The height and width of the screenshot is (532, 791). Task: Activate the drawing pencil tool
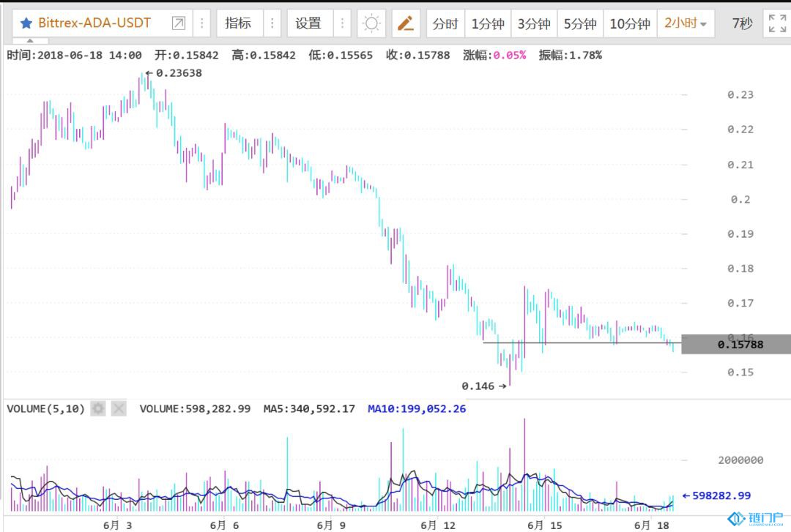coord(405,23)
